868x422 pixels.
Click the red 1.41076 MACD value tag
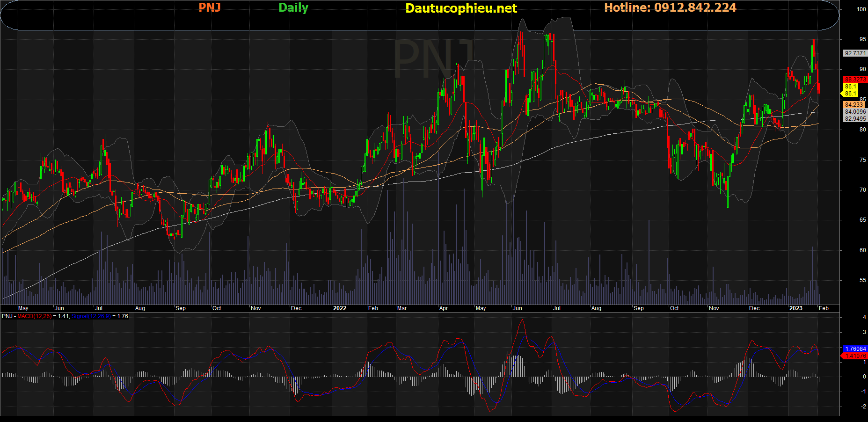pyautogui.click(x=855, y=356)
